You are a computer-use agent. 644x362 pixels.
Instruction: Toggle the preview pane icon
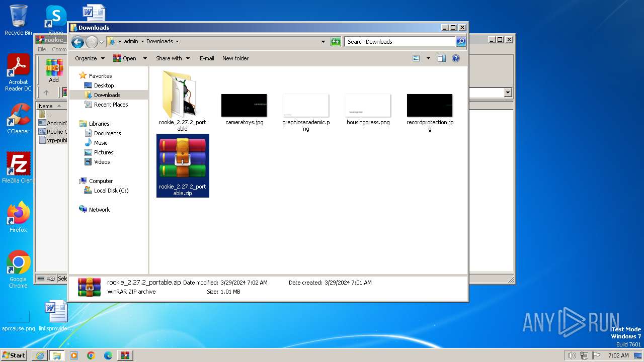(441, 58)
